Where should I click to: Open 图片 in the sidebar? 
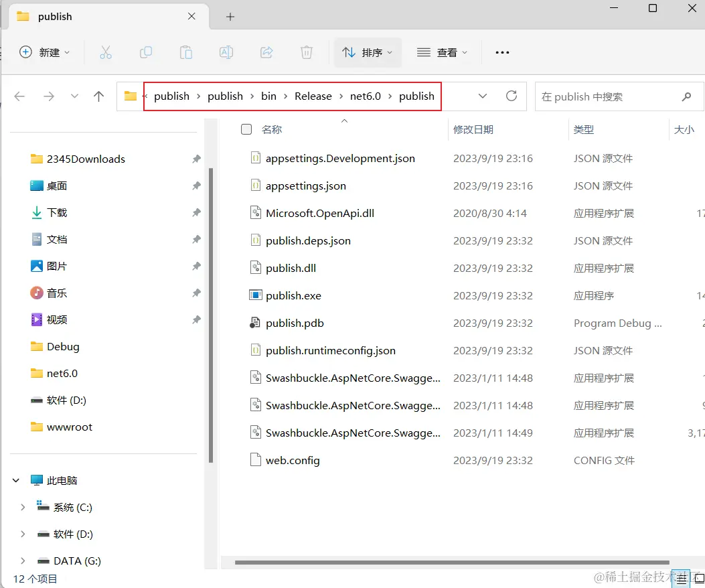[x=57, y=267]
